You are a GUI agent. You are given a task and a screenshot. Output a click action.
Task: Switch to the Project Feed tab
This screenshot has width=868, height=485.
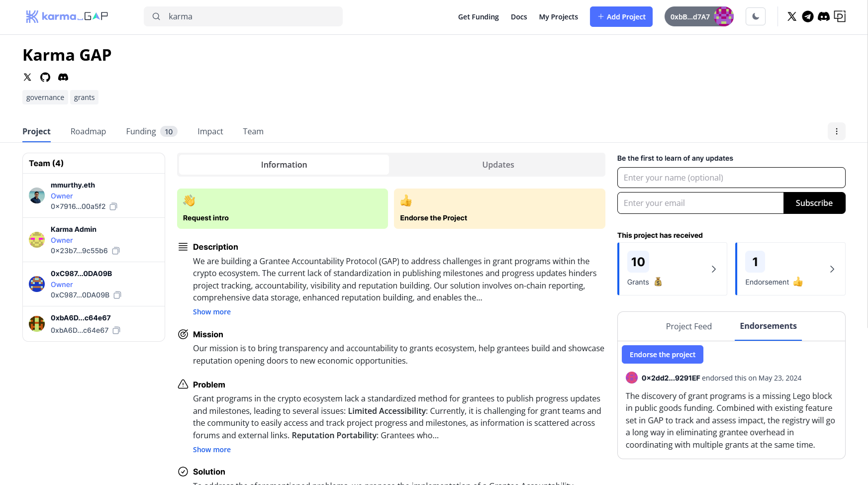point(688,326)
